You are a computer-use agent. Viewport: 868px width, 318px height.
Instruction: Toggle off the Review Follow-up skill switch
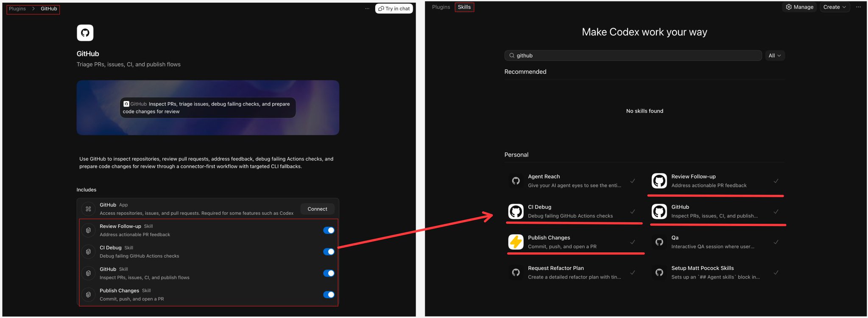click(329, 230)
